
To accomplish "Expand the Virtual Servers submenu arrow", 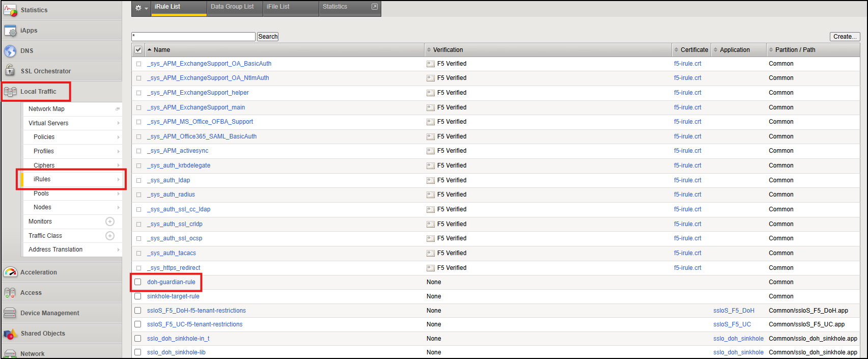I will coord(119,123).
